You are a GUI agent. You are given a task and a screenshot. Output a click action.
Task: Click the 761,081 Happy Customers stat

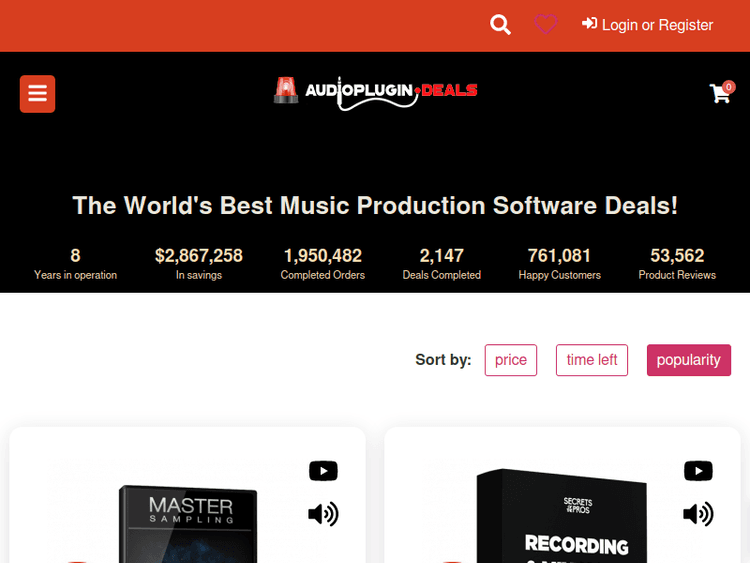pyautogui.click(x=560, y=263)
